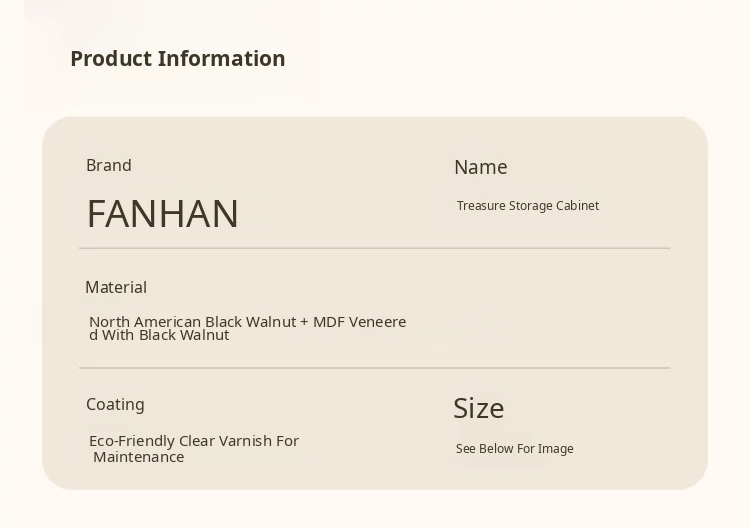Click the word Maintenance under Coating
Viewport: 750px width, 528px height.
coord(138,457)
